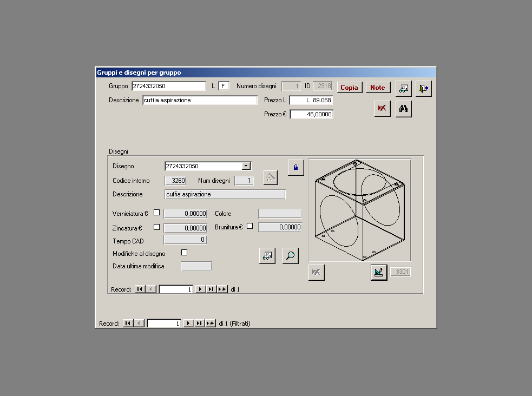This screenshot has height=396, width=532.
Task: Click the L field containing F
Action: tap(224, 86)
